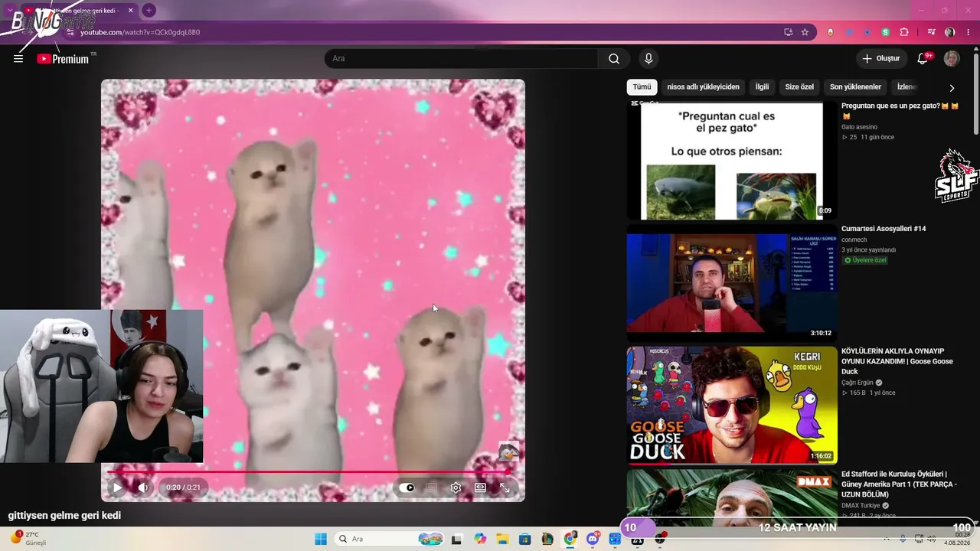Open 'Cumartesi Asosyalleri #14' title link
The image size is (980, 551).
[x=884, y=229]
